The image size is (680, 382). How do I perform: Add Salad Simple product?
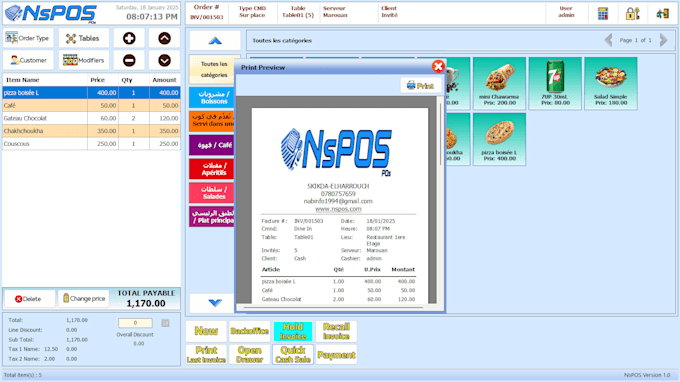click(611, 83)
